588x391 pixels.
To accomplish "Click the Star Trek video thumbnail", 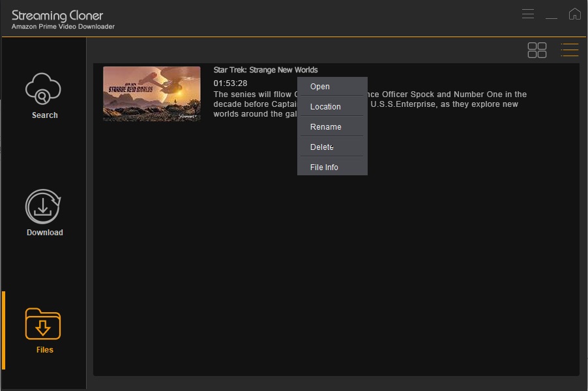I will tap(152, 94).
